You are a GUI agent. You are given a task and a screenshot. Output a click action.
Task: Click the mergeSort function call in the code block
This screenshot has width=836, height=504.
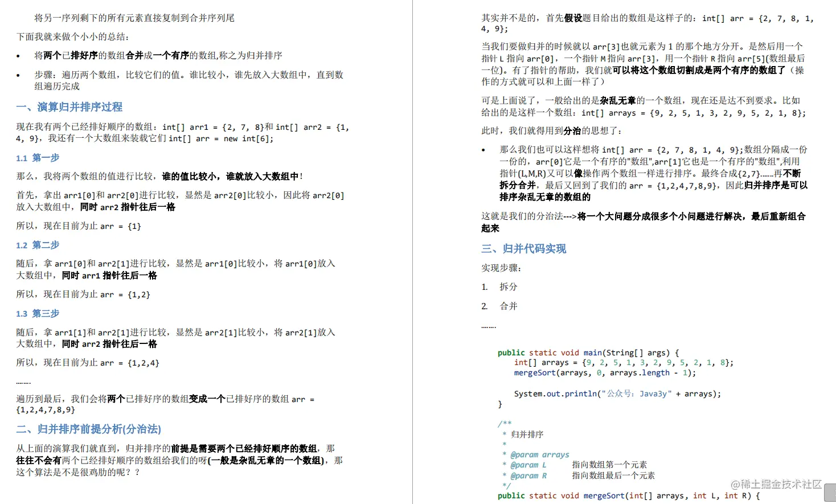point(534,372)
